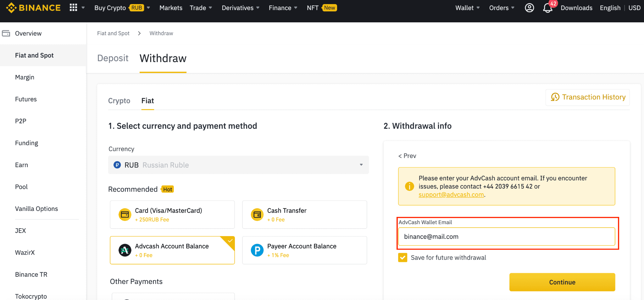
Task: Click the Withdraw breadcrumb text
Action: (161, 33)
